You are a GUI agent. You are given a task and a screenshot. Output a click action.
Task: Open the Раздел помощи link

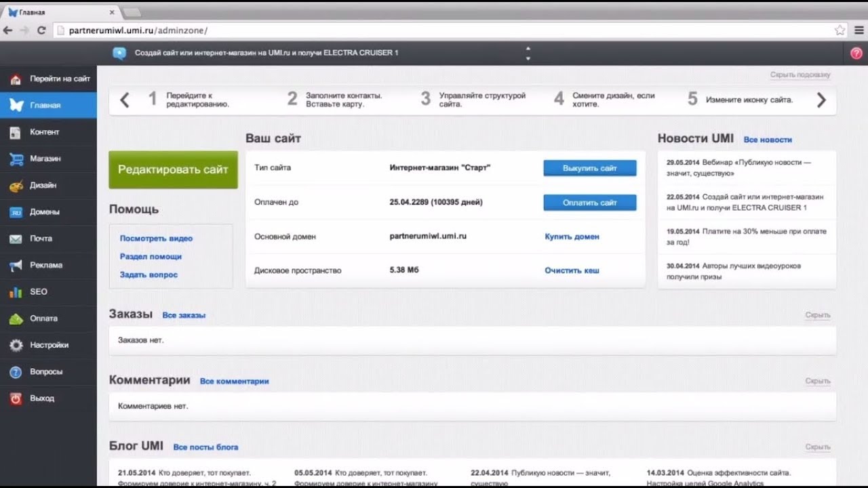coord(151,257)
